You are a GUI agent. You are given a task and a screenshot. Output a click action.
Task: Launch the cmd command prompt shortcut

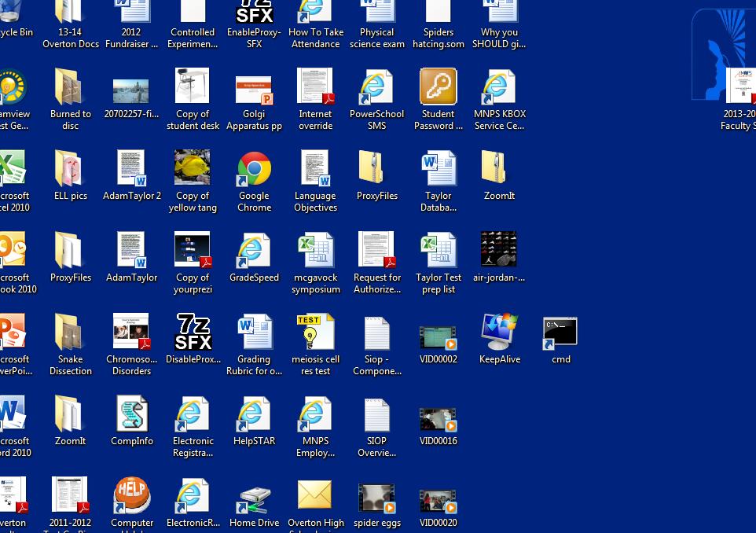pyautogui.click(x=560, y=331)
